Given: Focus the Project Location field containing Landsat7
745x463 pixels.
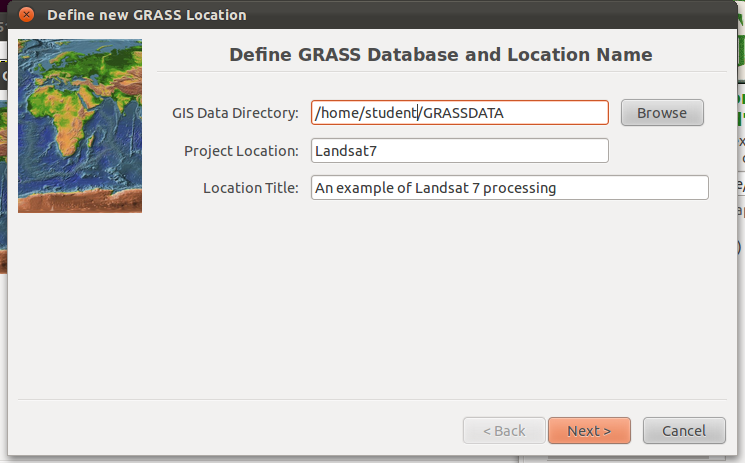Looking at the screenshot, I should (x=459, y=151).
